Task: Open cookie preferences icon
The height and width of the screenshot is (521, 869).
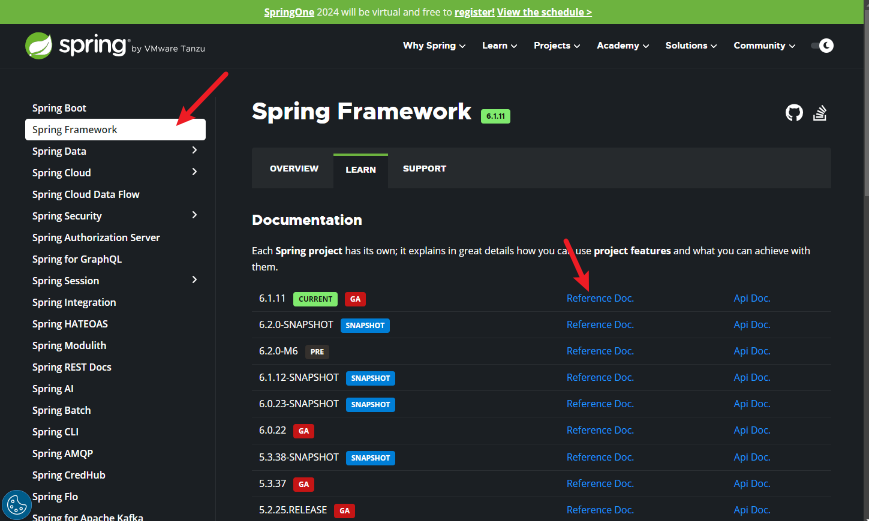Action: (16, 505)
